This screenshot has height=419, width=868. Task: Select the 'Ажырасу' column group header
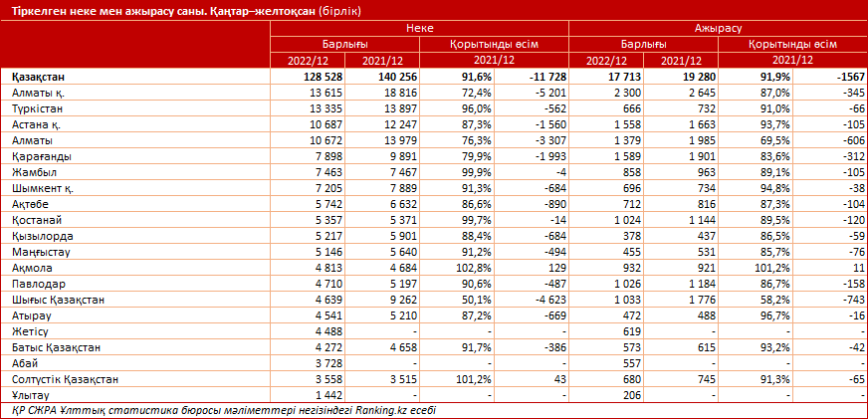[718, 31]
